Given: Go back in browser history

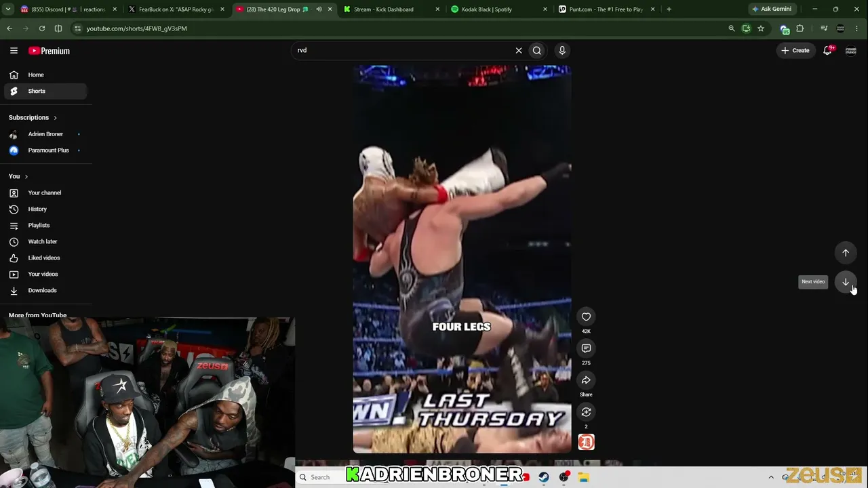Looking at the screenshot, I should 9,28.
